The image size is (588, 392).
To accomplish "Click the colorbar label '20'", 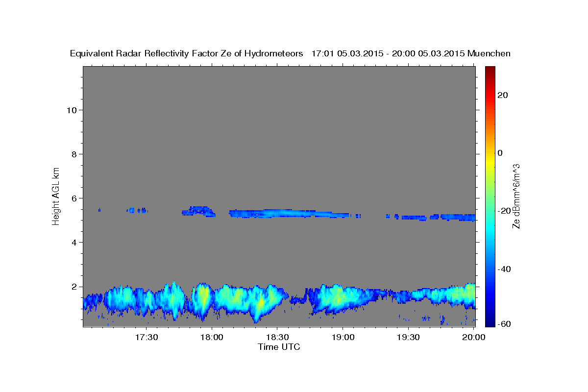I will coord(503,95).
